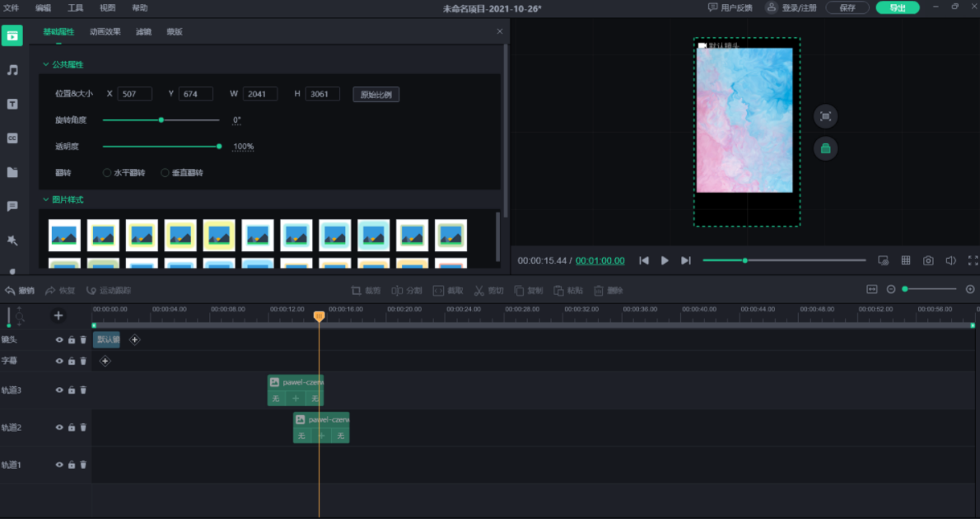
Task: Click the 原始比例 button
Action: (376, 95)
